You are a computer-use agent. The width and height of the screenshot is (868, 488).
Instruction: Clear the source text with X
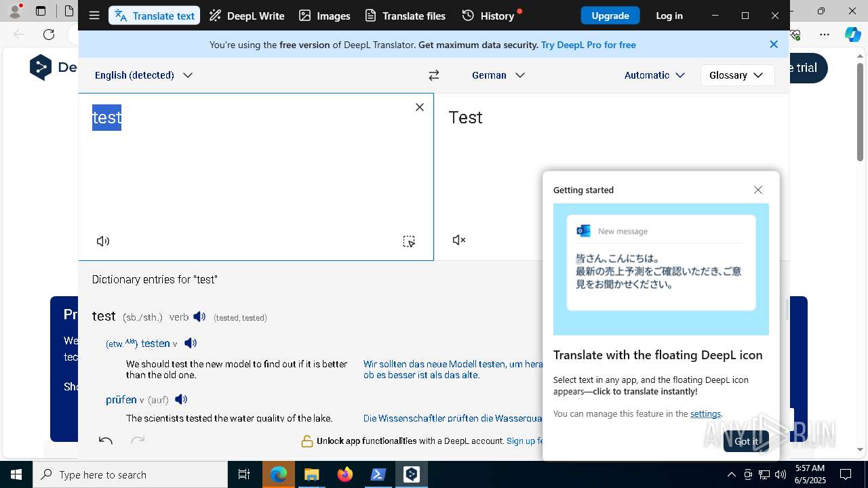[x=420, y=107]
